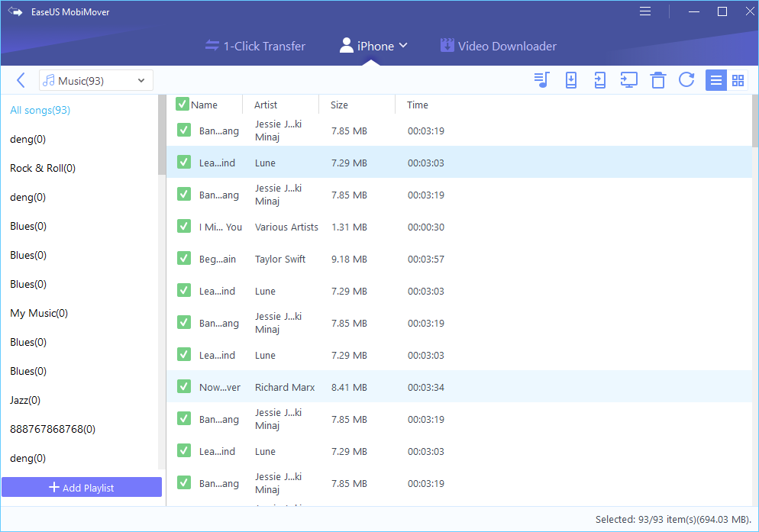The height and width of the screenshot is (532, 759).
Task: Click the transfer-to-PC monitor icon
Action: point(628,80)
